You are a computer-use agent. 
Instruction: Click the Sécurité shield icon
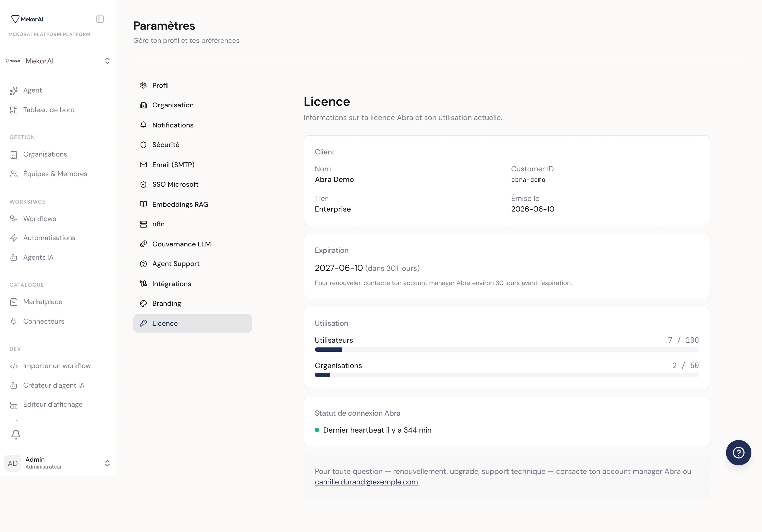tap(143, 145)
